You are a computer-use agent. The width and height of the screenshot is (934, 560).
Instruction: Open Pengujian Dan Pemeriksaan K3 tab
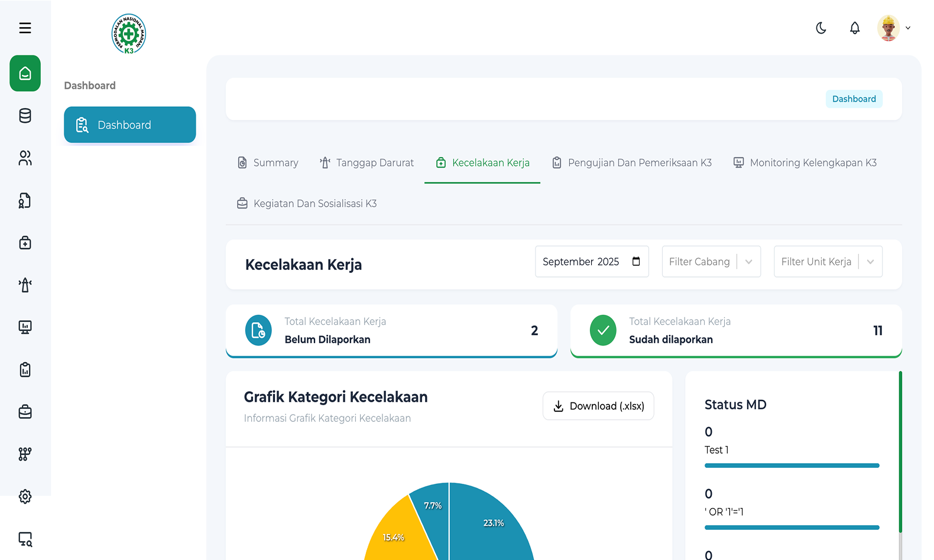pos(631,163)
